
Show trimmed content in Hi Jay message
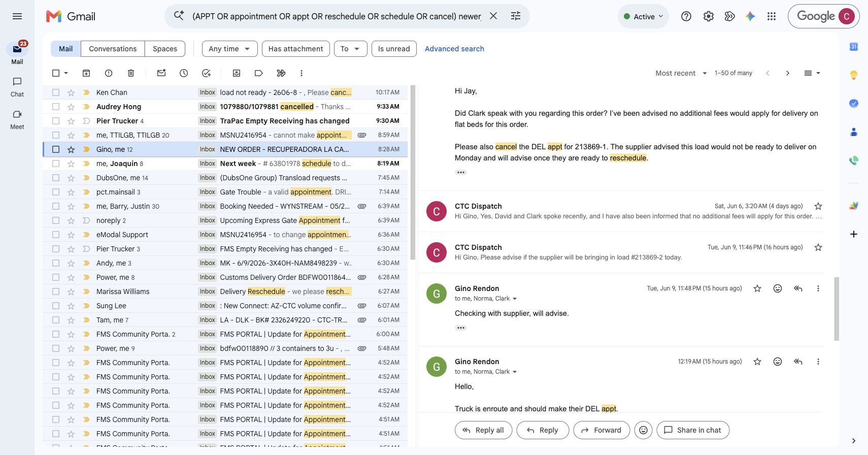[x=461, y=173]
